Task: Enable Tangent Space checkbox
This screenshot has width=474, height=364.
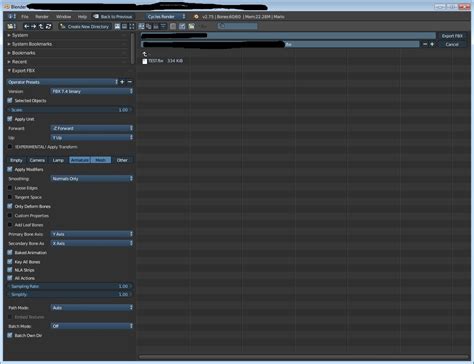Action: click(10, 197)
